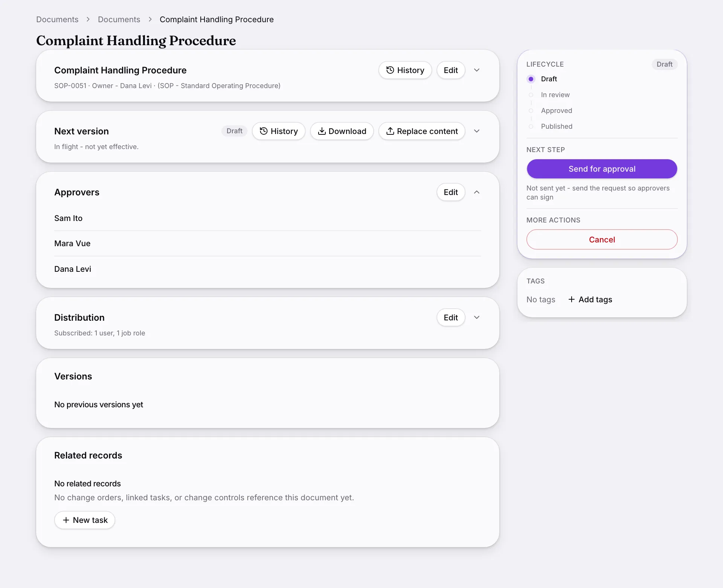Click Send for approval button
Image resolution: width=723 pixels, height=588 pixels.
pyautogui.click(x=602, y=169)
